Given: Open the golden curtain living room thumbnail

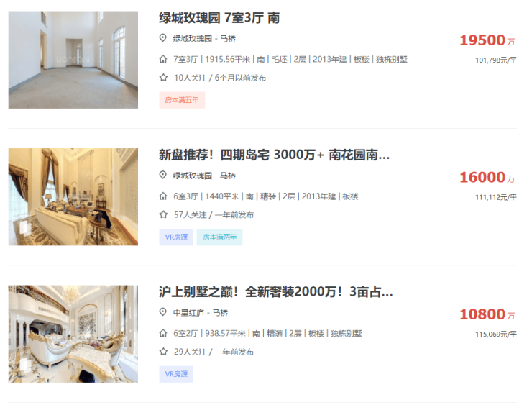Looking at the screenshot, I should pos(73,197).
